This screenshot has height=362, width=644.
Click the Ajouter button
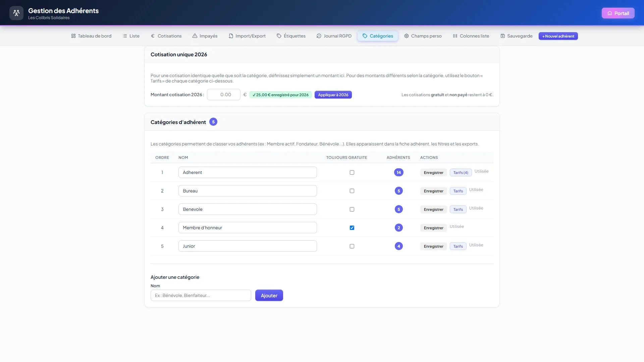click(269, 295)
